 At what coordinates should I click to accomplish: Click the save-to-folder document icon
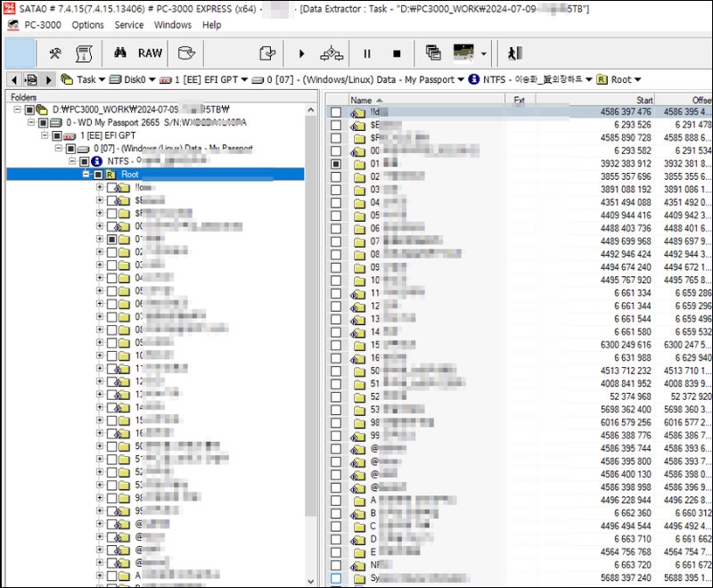267,53
